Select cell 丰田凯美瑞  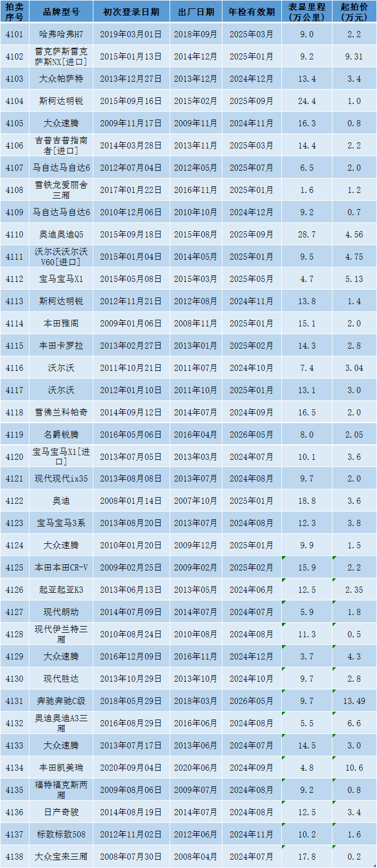pyautogui.click(x=61, y=768)
